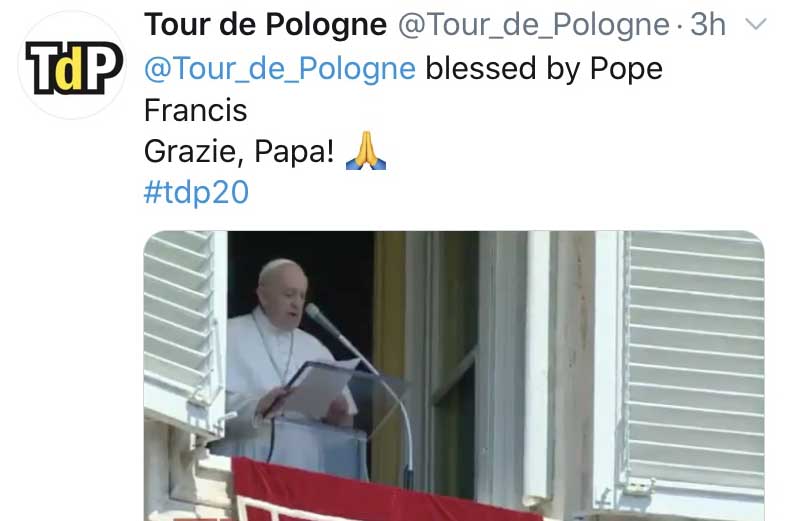Click the word "Francis" in the tweet

(196, 110)
